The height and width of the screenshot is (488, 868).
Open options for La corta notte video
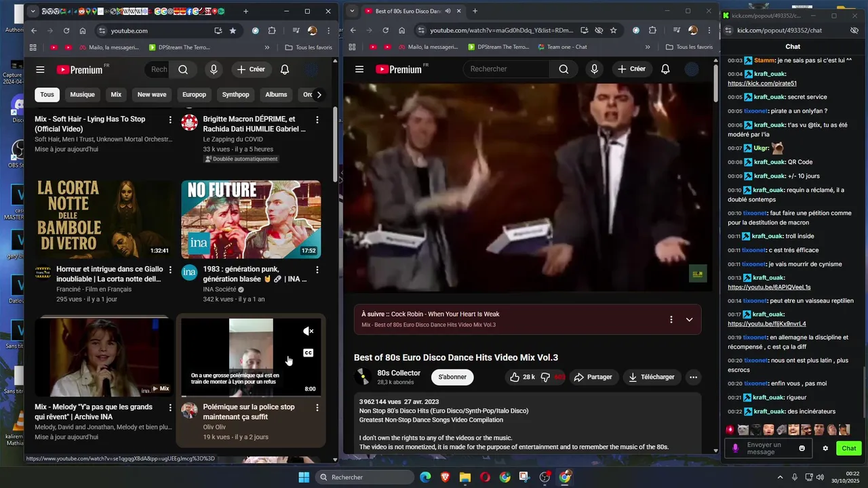(170, 270)
